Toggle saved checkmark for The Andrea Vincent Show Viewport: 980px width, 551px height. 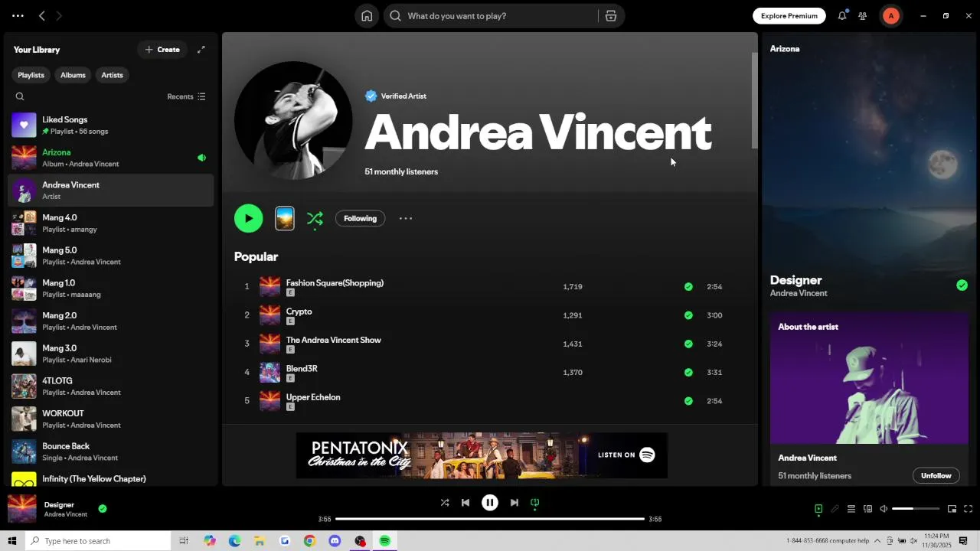click(688, 344)
